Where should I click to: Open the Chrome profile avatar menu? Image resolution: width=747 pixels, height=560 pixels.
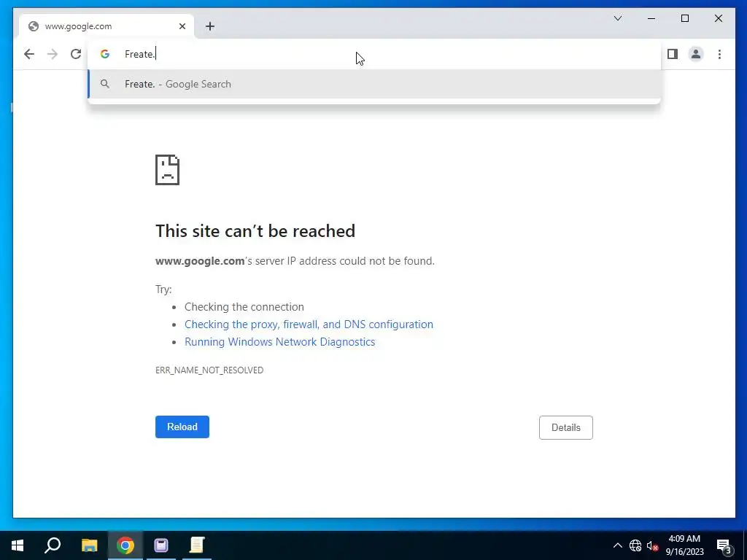696,54
